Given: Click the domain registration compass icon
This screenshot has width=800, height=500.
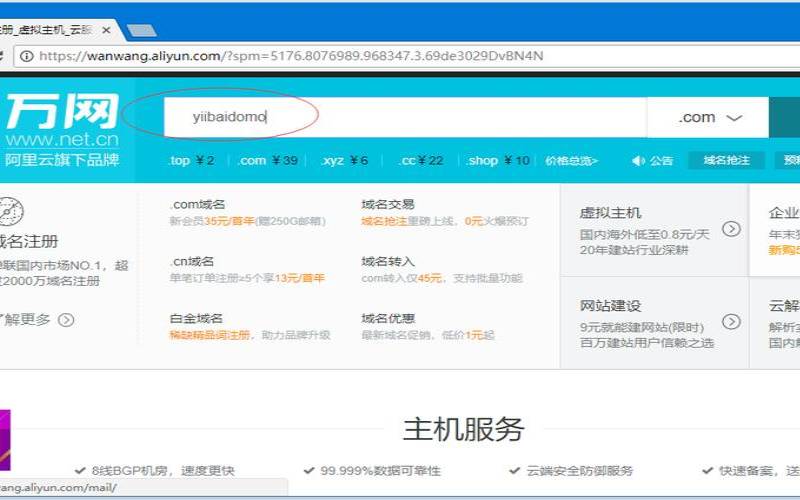Looking at the screenshot, I should (x=11, y=211).
